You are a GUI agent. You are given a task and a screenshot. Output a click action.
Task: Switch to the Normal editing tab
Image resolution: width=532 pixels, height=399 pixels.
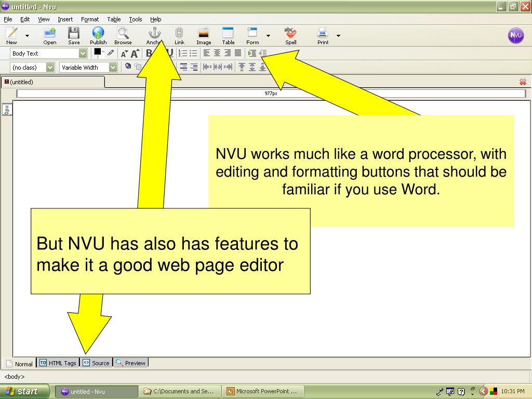click(19, 363)
